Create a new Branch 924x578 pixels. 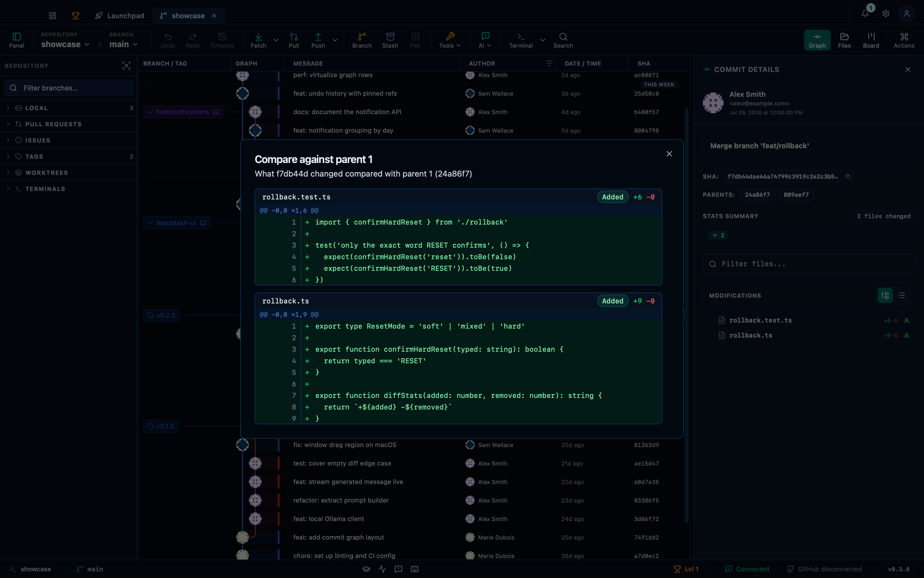point(362,40)
